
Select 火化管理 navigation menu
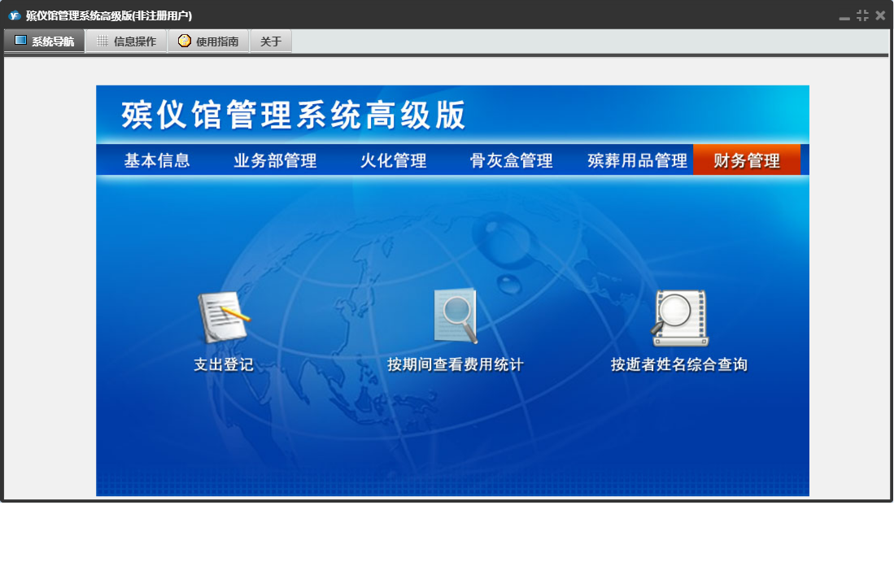(x=394, y=160)
